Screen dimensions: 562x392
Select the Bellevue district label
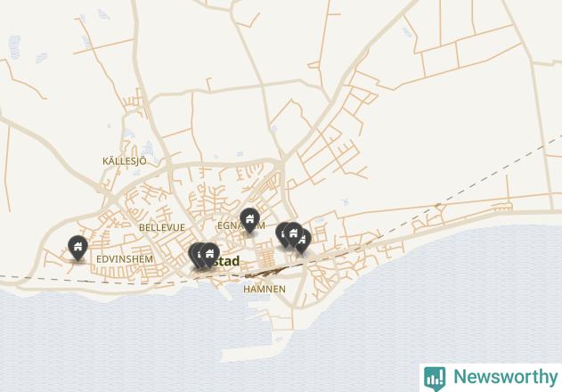(162, 227)
